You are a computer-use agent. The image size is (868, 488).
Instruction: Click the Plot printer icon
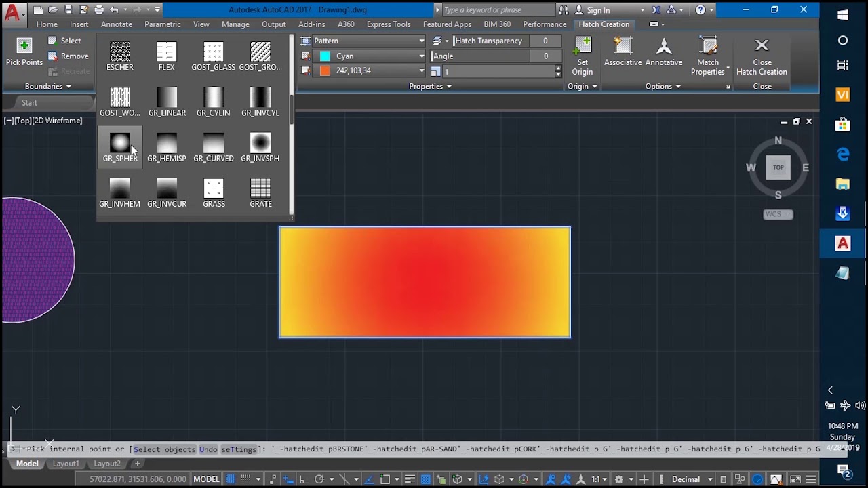coord(99,9)
